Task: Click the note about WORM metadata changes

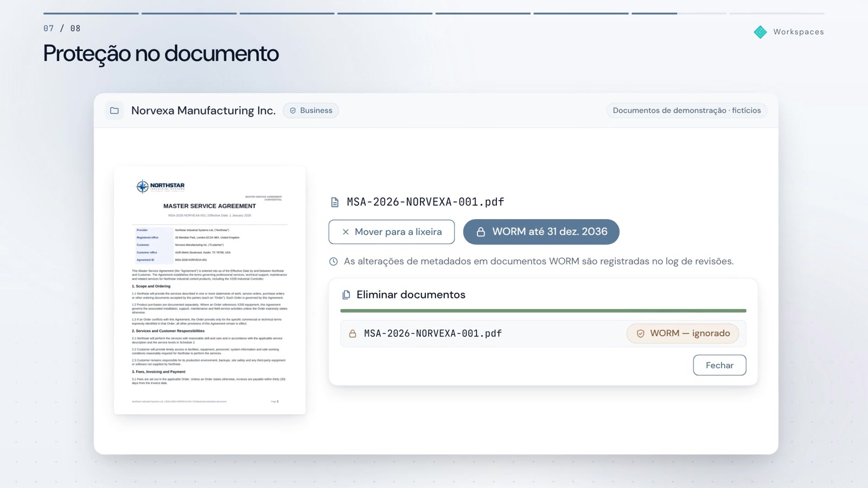Action: (x=539, y=261)
